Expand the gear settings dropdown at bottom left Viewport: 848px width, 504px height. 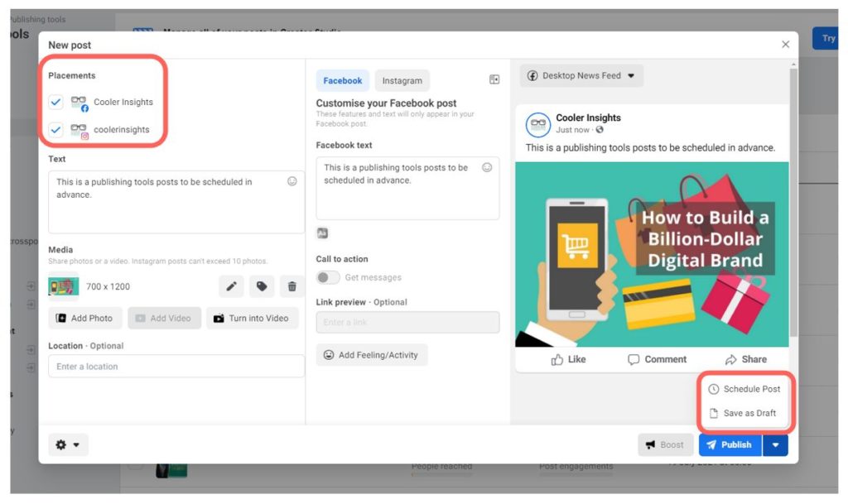click(76, 444)
